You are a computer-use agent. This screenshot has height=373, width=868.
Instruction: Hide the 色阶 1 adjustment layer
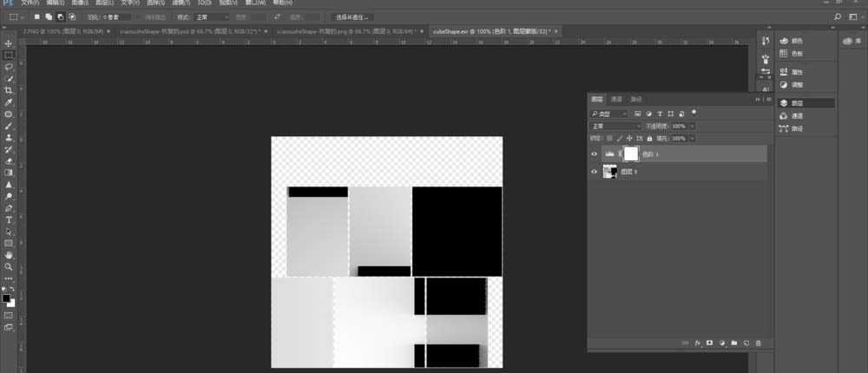point(595,154)
